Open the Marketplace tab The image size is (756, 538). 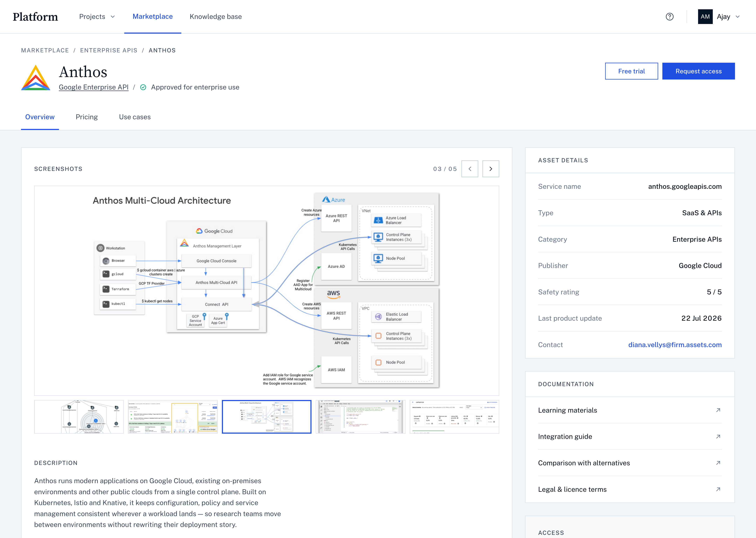pos(153,17)
